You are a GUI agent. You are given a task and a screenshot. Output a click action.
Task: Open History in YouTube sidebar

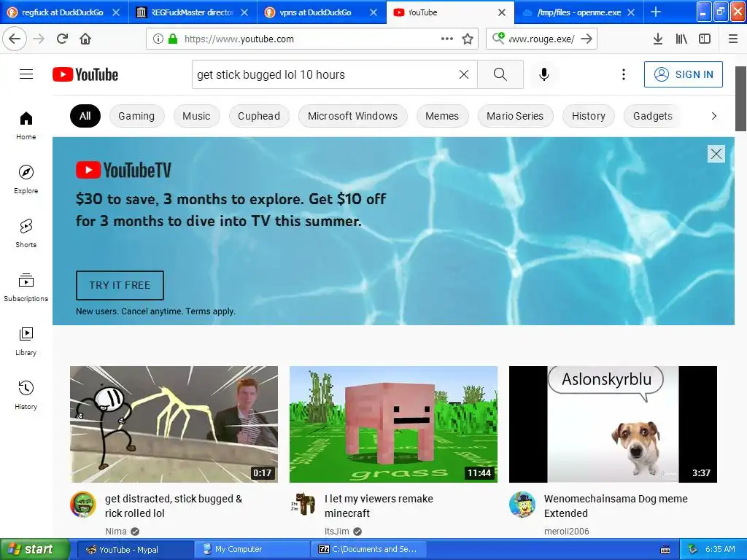point(26,395)
